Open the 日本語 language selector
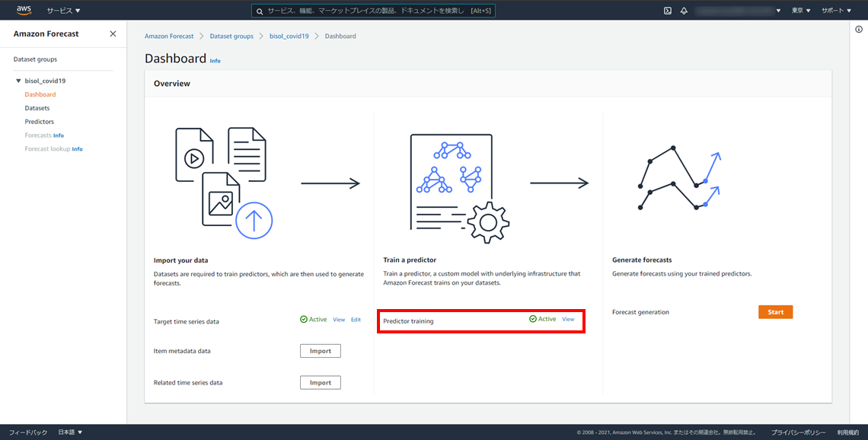868x440 pixels. coord(70,432)
